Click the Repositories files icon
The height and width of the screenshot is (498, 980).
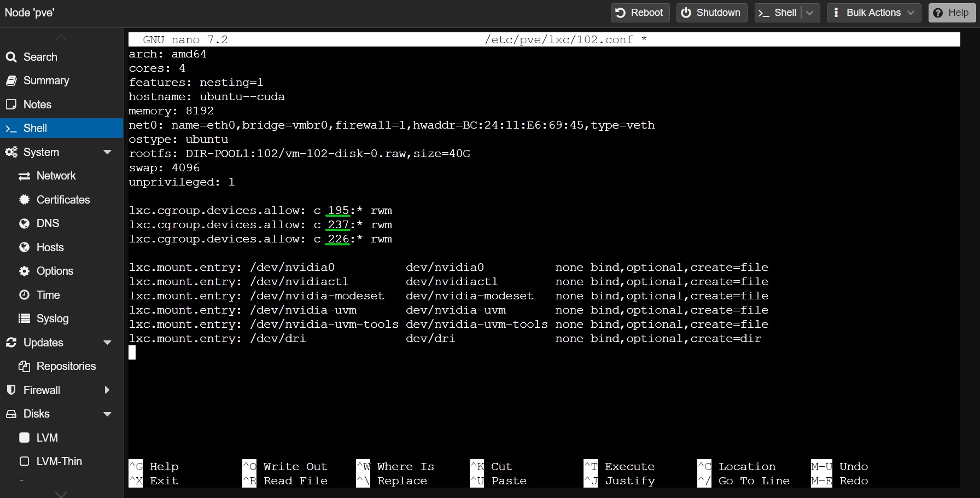click(x=24, y=366)
